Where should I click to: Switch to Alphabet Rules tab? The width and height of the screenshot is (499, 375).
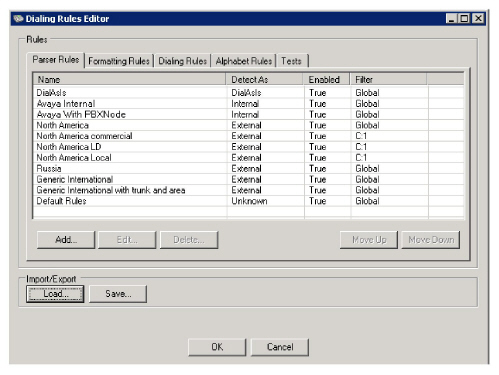pyautogui.click(x=244, y=61)
